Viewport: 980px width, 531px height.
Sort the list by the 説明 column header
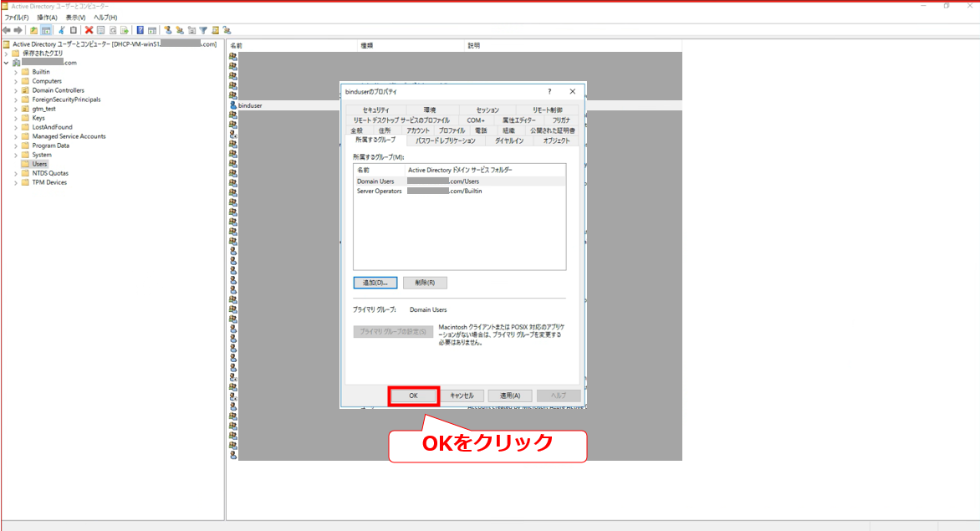(573, 46)
